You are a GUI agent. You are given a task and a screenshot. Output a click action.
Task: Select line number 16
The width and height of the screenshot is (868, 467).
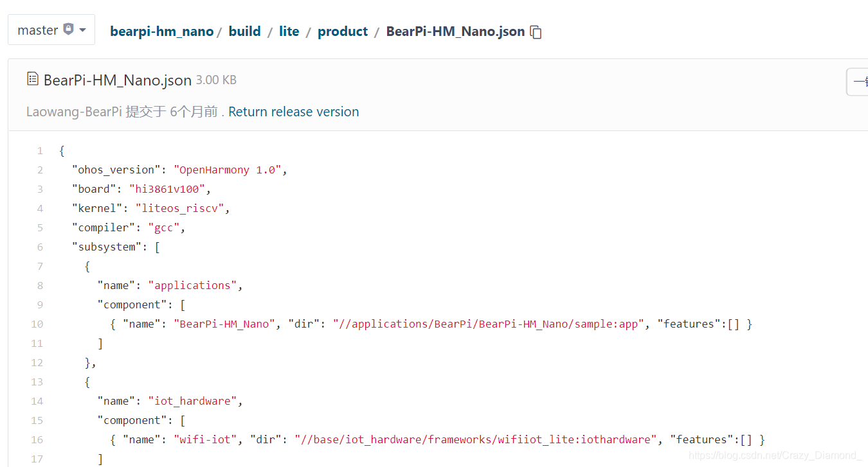point(37,440)
